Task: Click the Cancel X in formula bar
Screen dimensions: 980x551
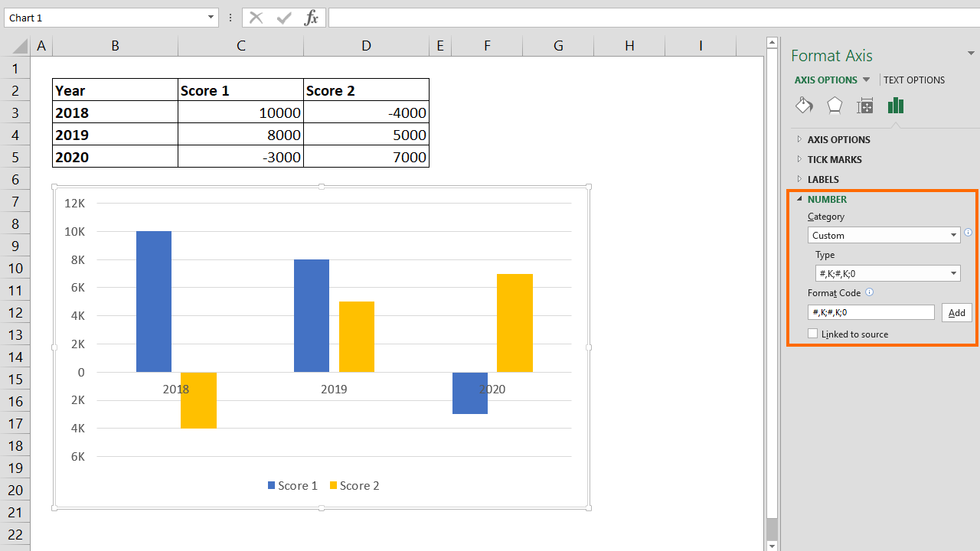Action: (256, 18)
